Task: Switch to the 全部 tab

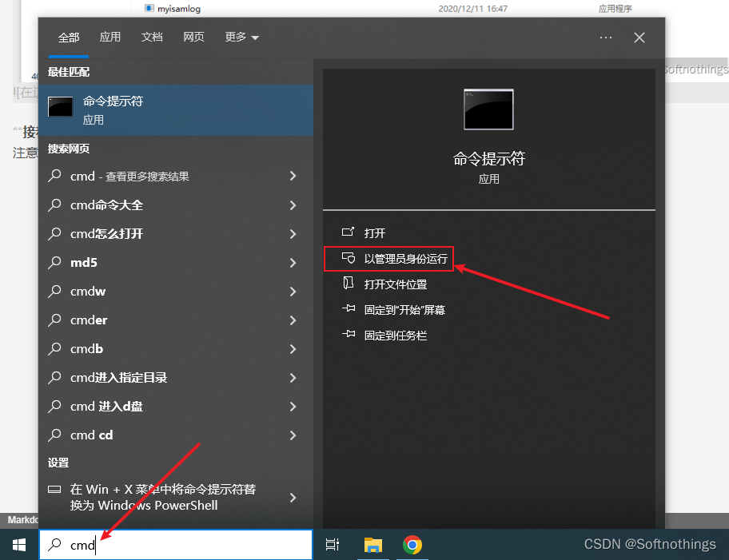Action: tap(69, 38)
